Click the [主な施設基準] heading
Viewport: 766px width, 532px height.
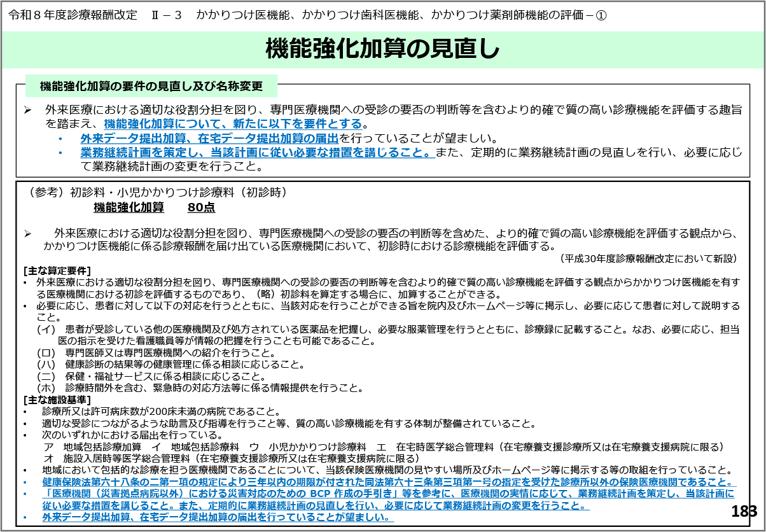pos(57,400)
